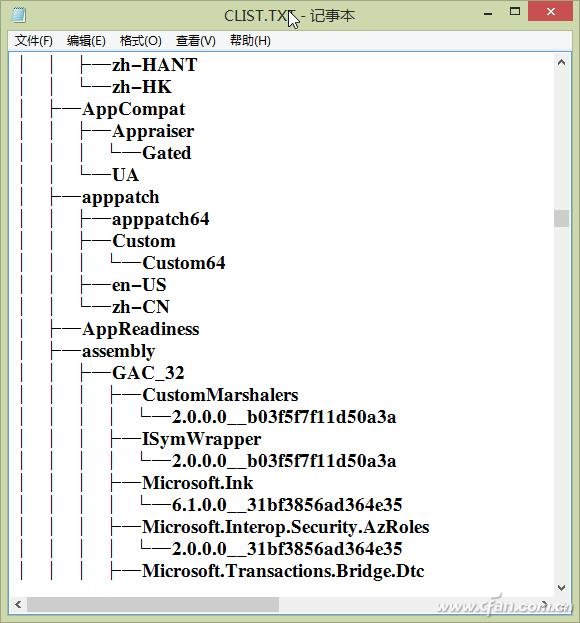Screen dimensions: 580x623
Task: Maximize the Notepad window
Action: click(515, 12)
